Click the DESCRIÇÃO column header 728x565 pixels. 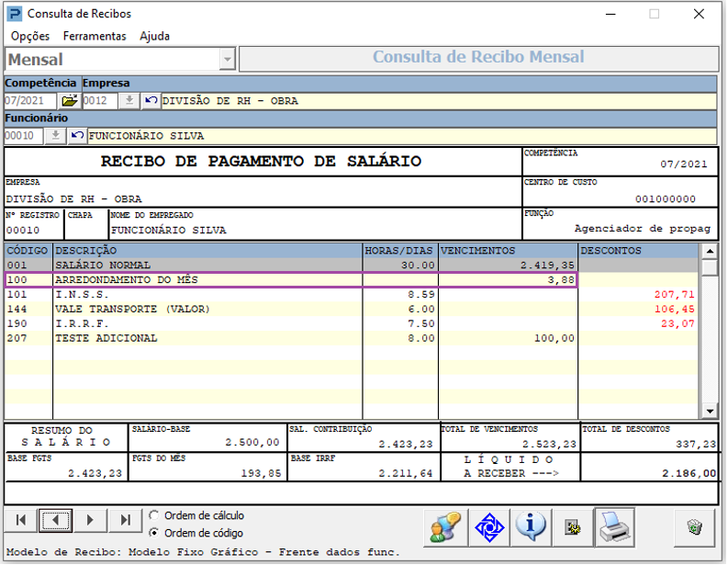207,251
